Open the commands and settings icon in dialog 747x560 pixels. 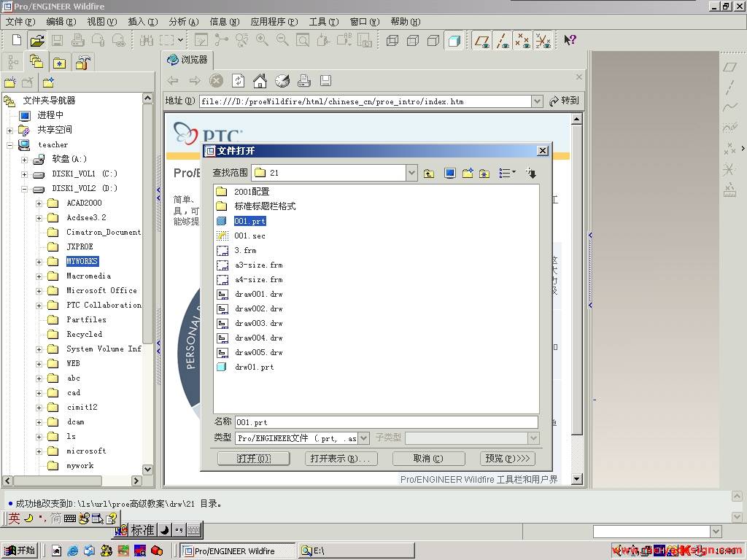coord(531,174)
